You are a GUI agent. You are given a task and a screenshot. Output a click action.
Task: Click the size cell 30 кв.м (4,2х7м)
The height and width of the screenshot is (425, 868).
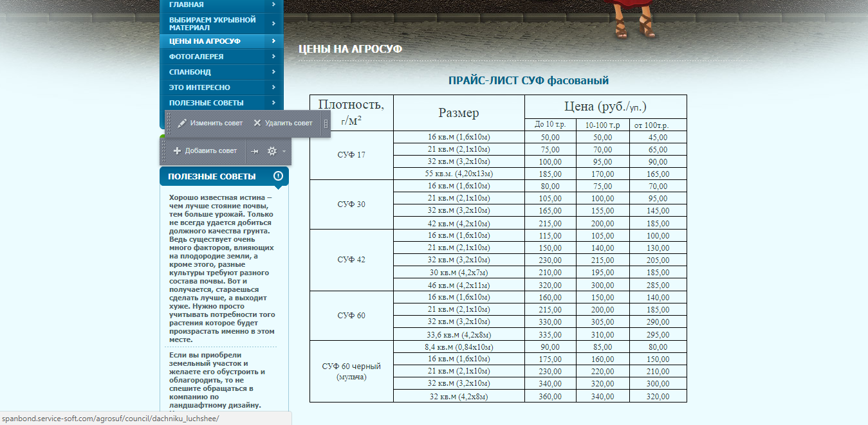(x=459, y=273)
